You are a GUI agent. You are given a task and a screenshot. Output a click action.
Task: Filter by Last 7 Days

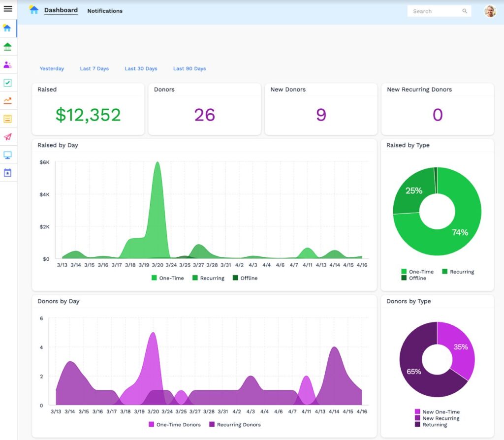(x=94, y=68)
